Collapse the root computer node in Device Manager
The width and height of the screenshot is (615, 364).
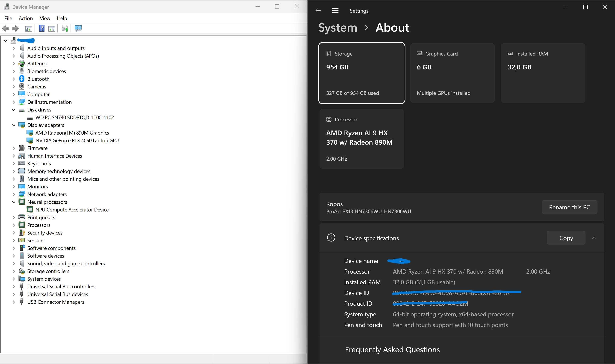[x=5, y=40]
